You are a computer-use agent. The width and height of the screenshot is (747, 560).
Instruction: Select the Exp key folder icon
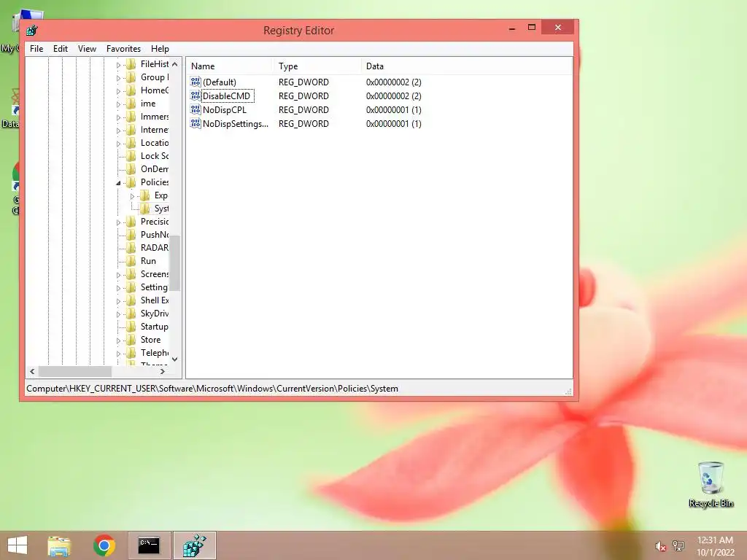tap(145, 195)
